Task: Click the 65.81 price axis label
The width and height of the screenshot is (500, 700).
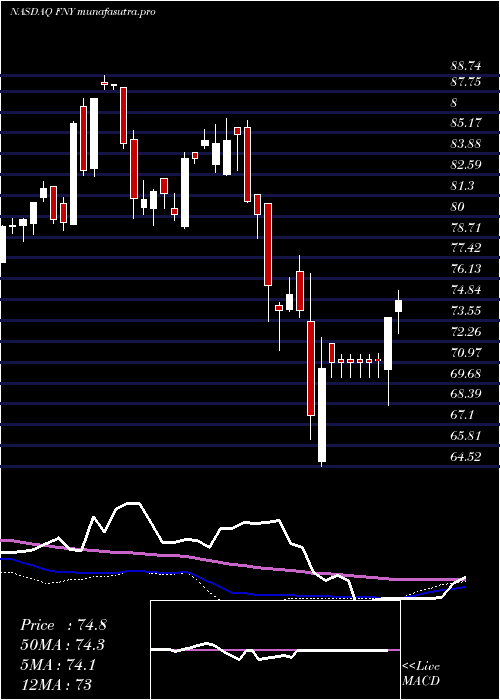Action: (x=466, y=436)
